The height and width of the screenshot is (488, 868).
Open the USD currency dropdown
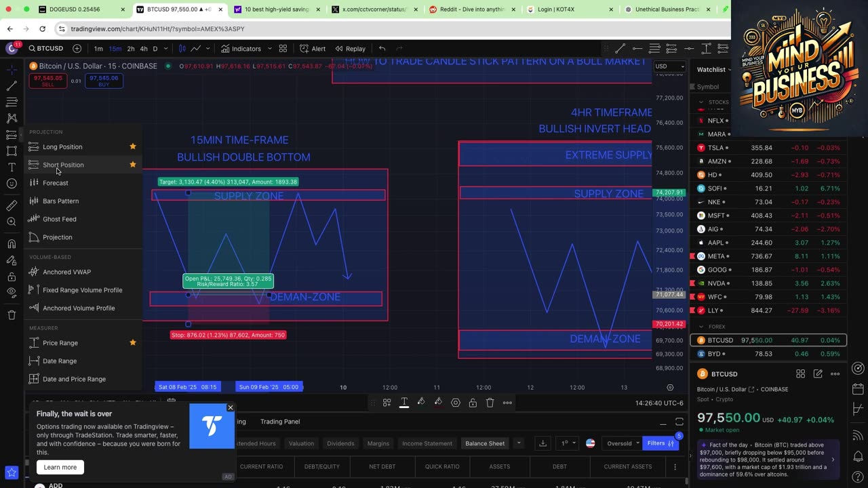click(x=670, y=66)
